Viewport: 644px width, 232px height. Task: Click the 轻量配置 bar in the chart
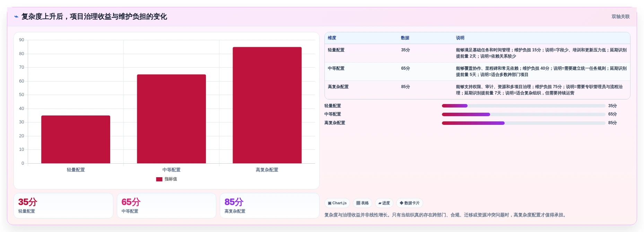point(76,139)
